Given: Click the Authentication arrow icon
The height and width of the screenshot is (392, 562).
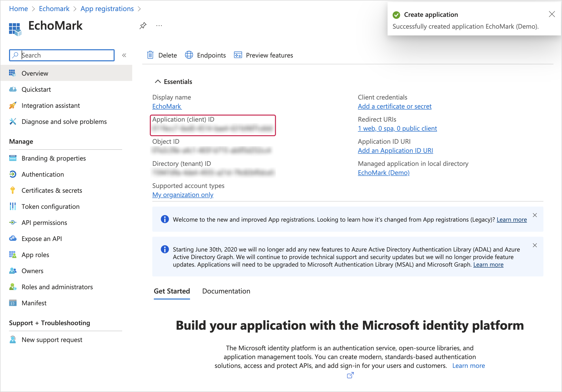Looking at the screenshot, I should click(13, 174).
